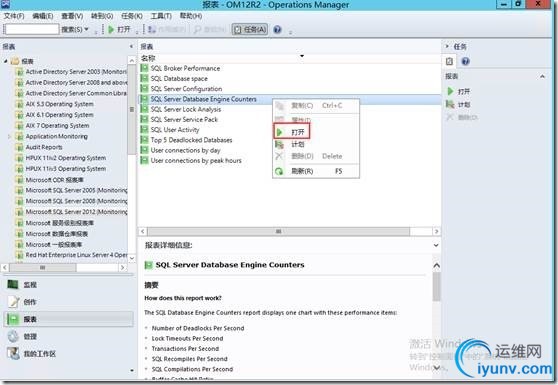Collapse the 任务 pane

pyautogui.click(x=447, y=46)
